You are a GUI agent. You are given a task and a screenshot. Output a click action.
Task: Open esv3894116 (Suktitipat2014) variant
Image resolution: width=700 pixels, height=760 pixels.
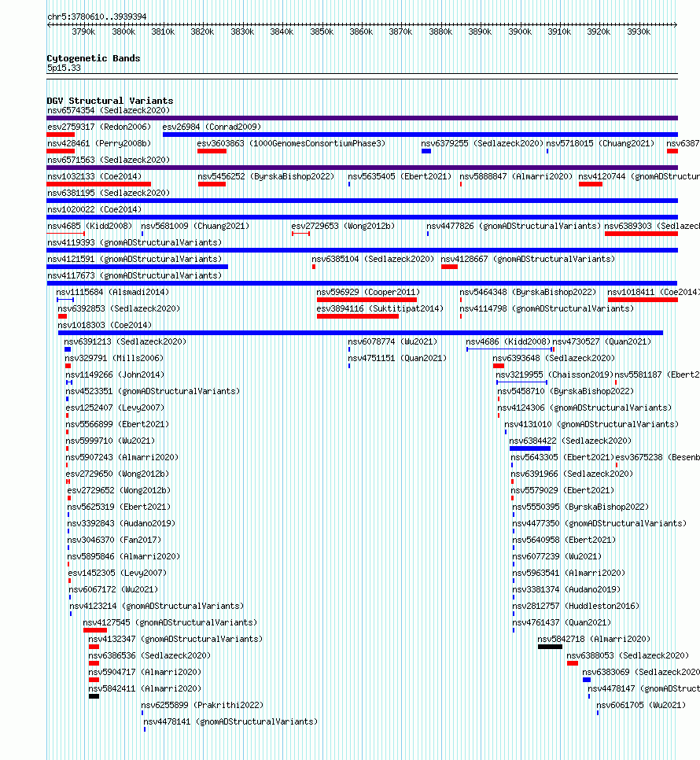pyautogui.click(x=380, y=308)
